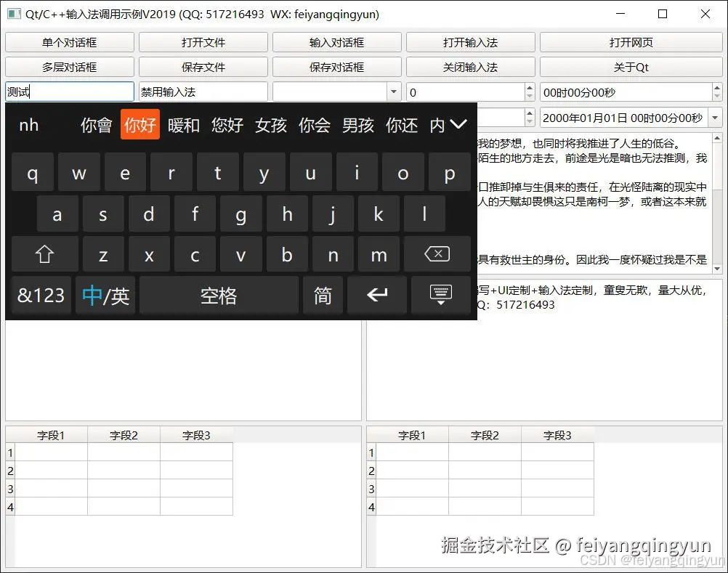This screenshot has height=573, width=728.
Task: Tap the l key on the keyboard
Action: click(x=424, y=214)
